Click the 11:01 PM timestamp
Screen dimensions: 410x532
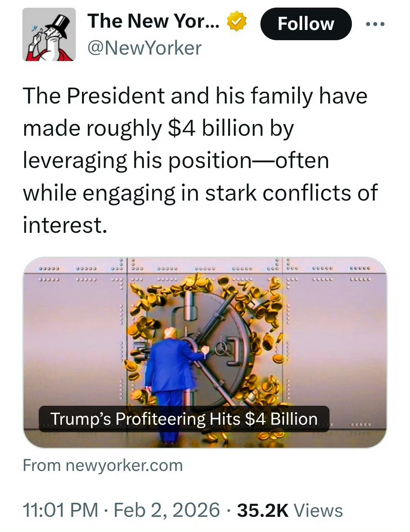click(60, 510)
